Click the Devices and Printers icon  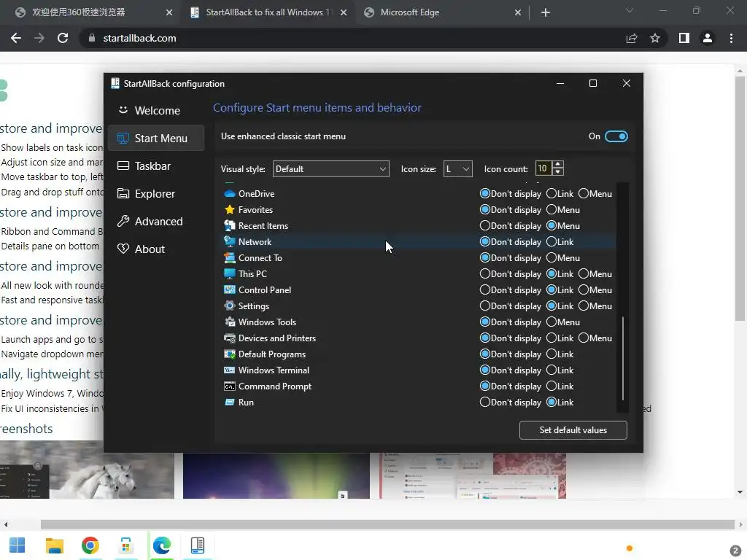230,338
